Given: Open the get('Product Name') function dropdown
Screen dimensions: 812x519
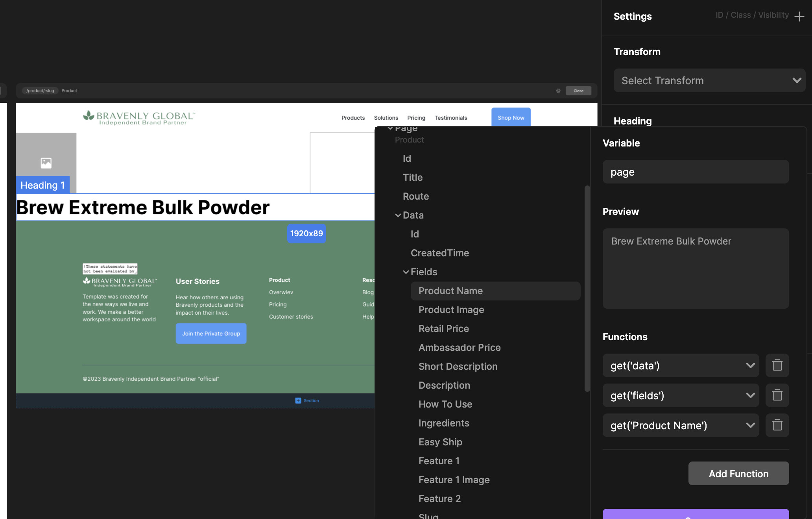Looking at the screenshot, I should [x=681, y=425].
